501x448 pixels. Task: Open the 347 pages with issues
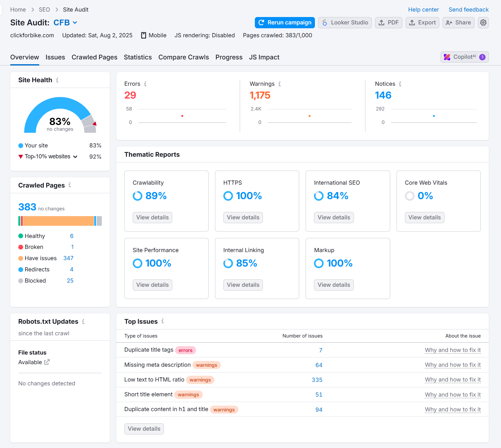68,258
